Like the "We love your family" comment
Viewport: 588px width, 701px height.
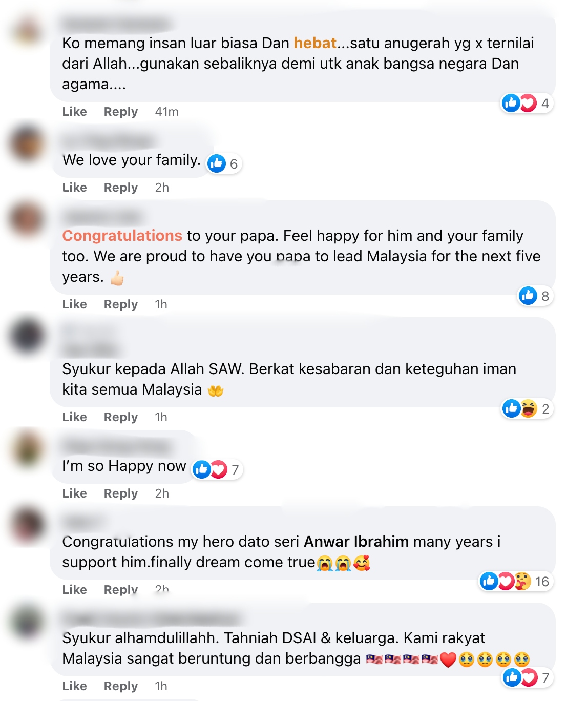[x=75, y=188]
